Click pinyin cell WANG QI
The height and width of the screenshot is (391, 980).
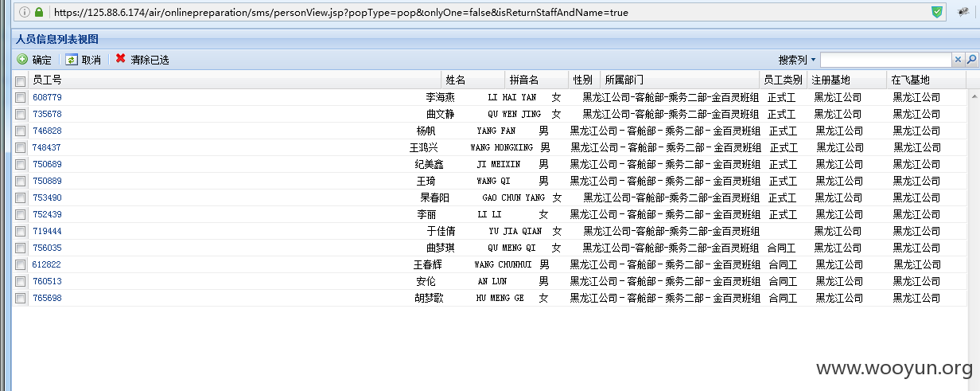pyautogui.click(x=493, y=181)
